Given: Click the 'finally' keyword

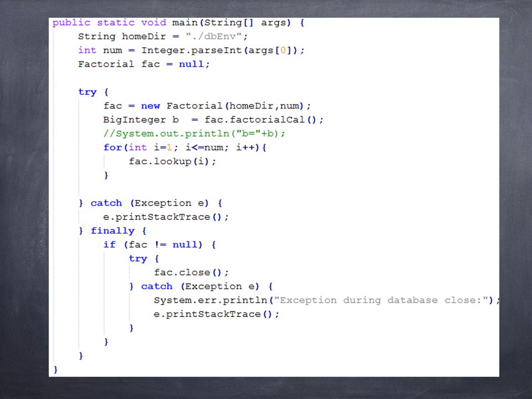Looking at the screenshot, I should click(112, 231).
